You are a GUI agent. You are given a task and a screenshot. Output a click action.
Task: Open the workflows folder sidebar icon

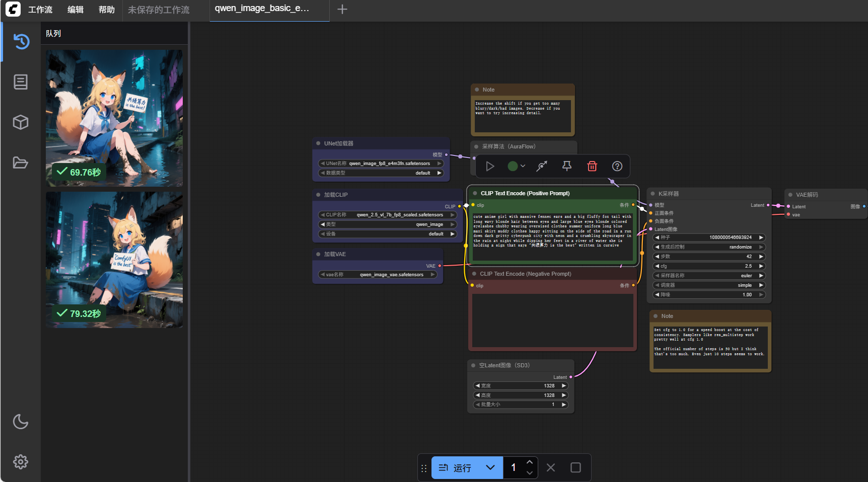point(21,163)
